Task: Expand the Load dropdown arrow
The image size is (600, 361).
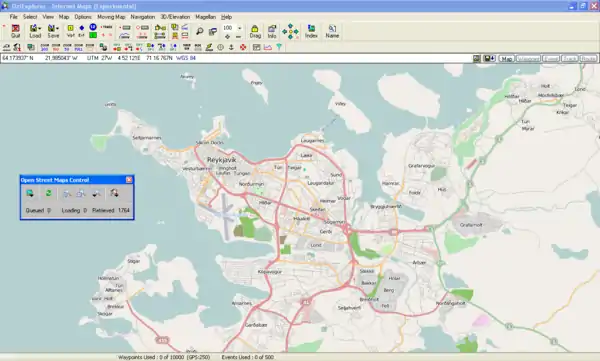Action: tap(40, 28)
